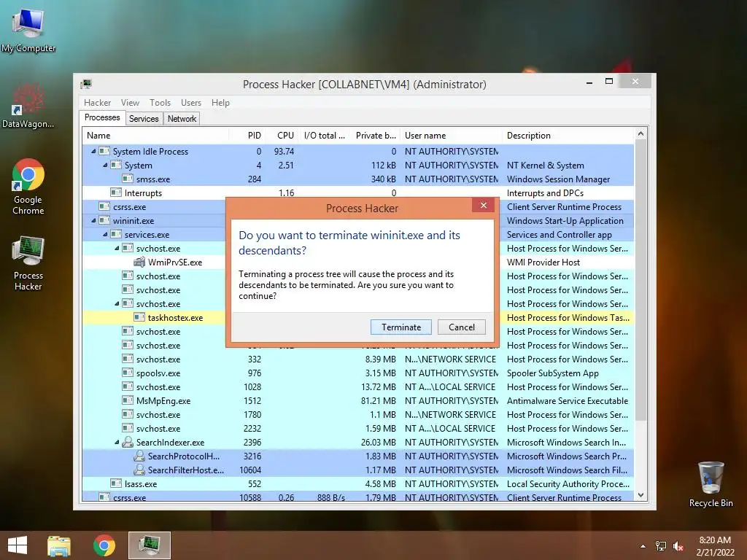This screenshot has width=747, height=560.
Task: Switch to the Network tab
Action: (x=182, y=119)
